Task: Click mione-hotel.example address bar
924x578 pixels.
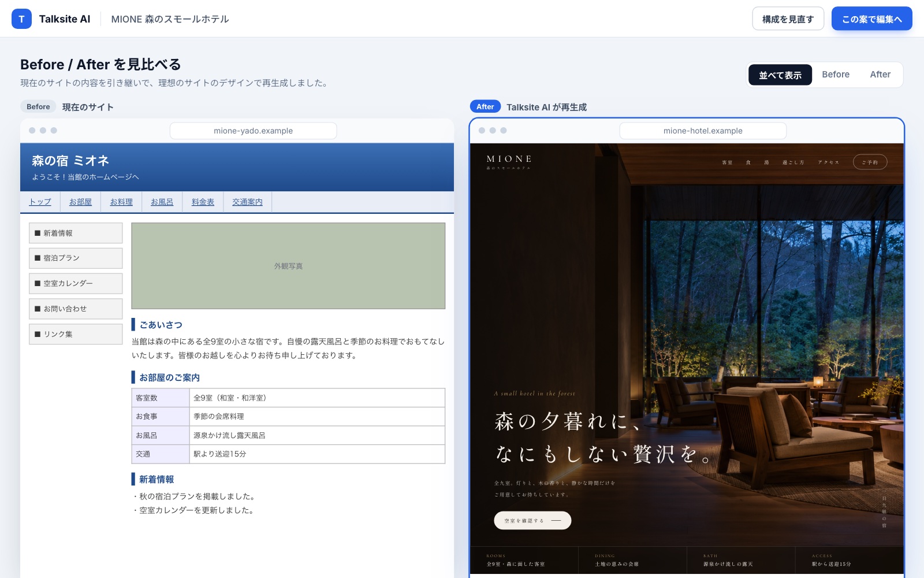Action: point(703,131)
